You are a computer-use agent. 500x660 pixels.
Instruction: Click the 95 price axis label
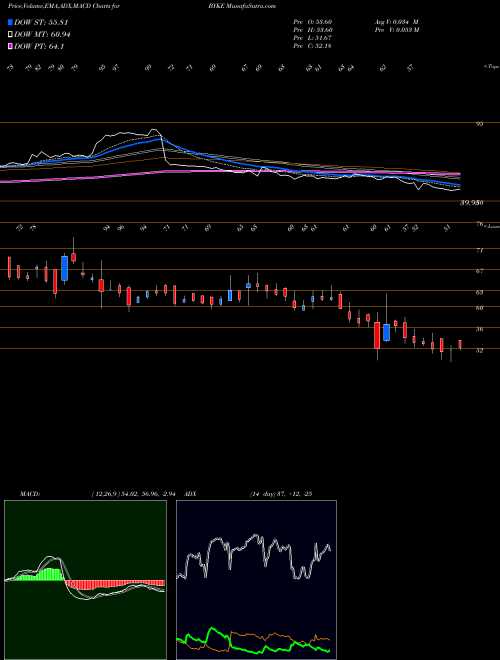[479, 124]
